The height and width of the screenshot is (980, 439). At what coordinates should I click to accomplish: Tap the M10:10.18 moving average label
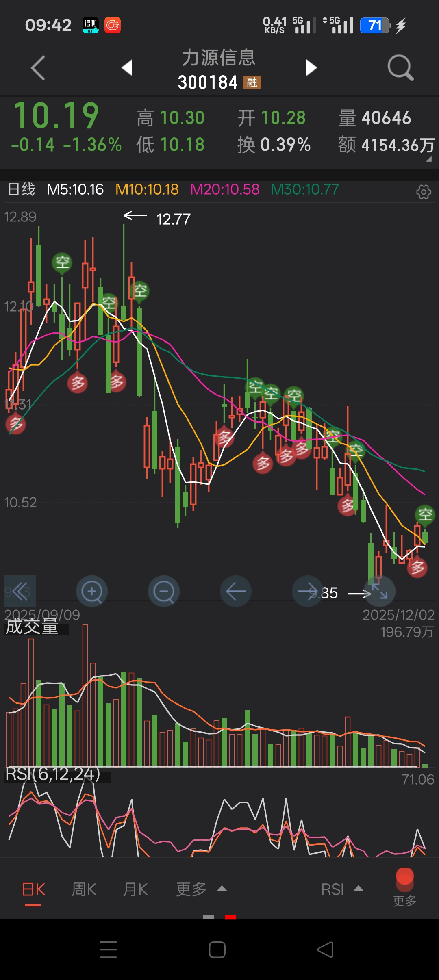click(x=147, y=189)
